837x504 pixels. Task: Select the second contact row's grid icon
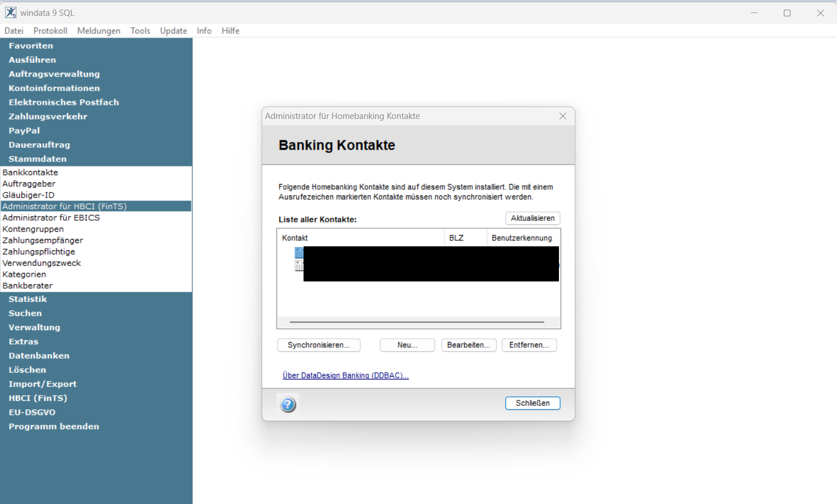tap(299, 265)
